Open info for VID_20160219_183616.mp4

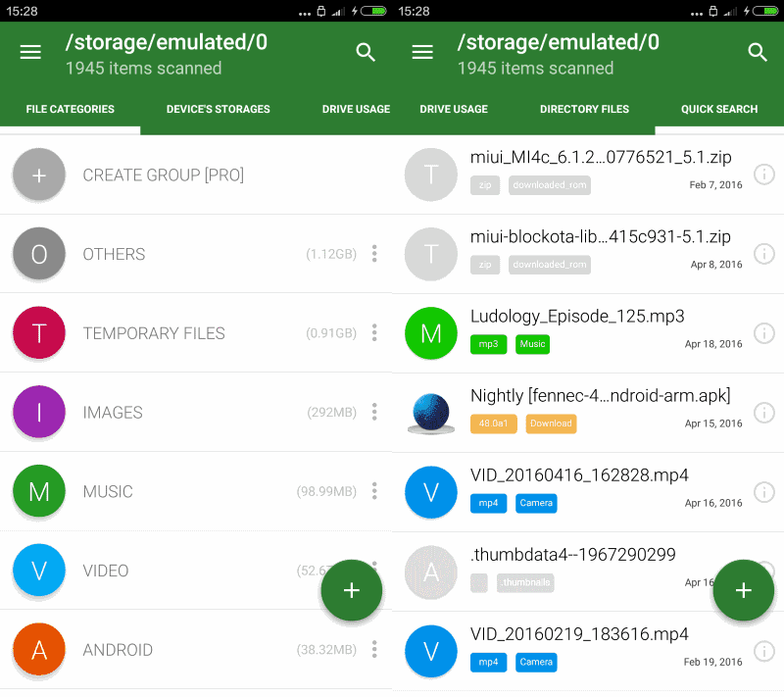pos(764,651)
